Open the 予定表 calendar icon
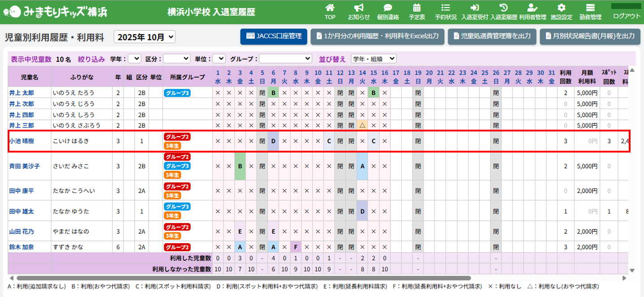 pos(416,8)
